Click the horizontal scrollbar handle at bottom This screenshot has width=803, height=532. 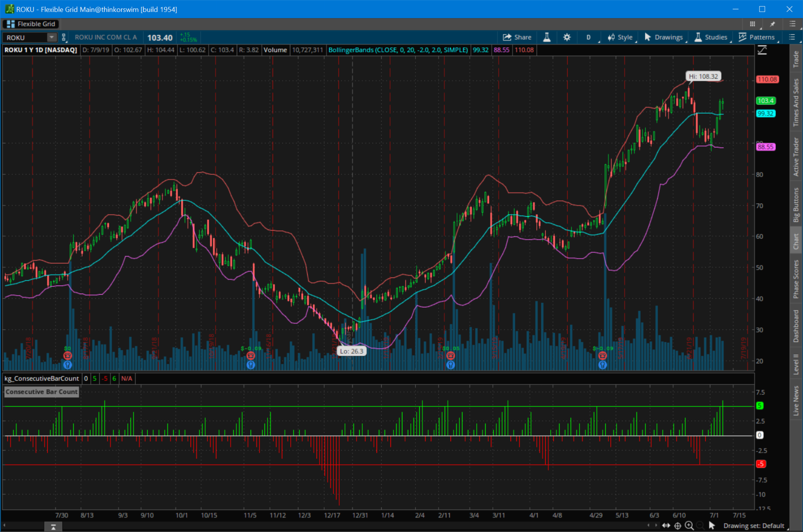click(53, 527)
